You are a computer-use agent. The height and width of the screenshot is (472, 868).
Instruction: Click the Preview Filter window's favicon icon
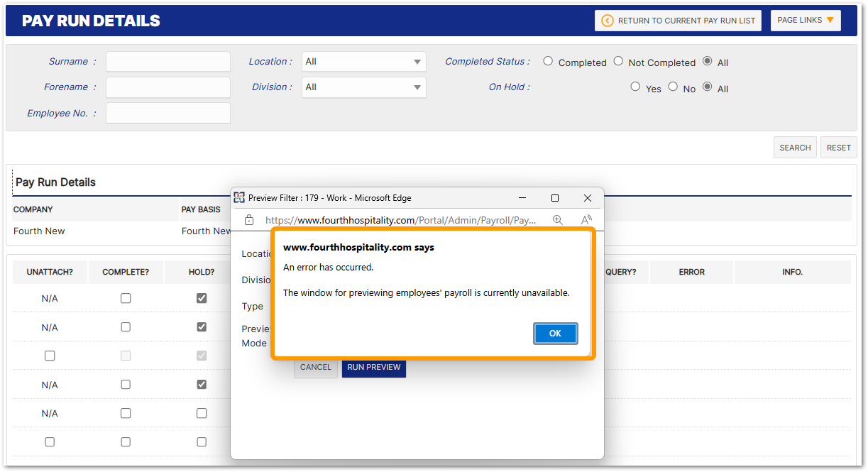coord(239,198)
